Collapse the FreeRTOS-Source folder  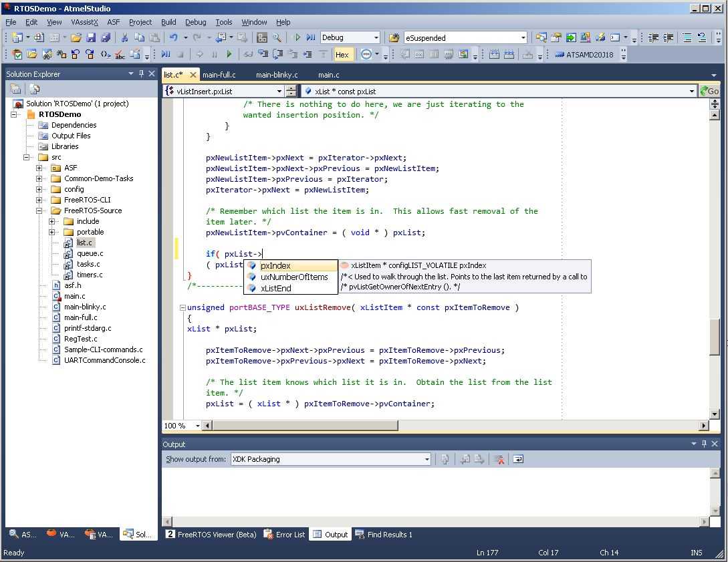[x=39, y=210]
